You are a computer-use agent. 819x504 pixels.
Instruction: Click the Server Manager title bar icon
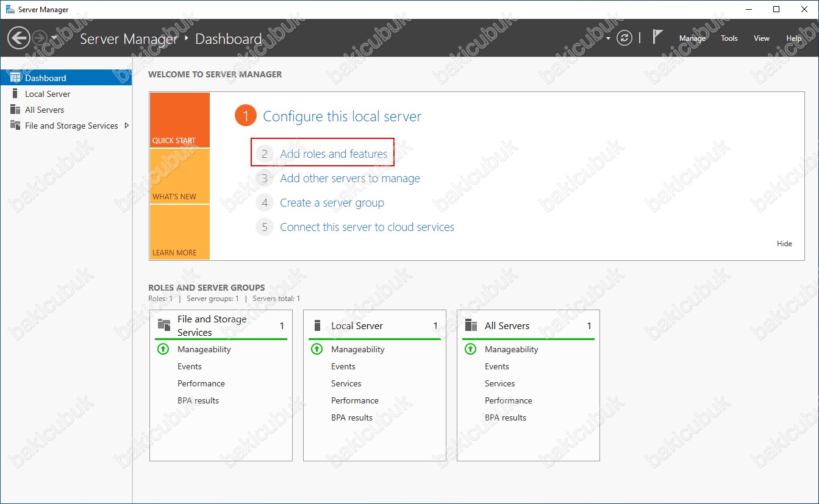pos(10,9)
